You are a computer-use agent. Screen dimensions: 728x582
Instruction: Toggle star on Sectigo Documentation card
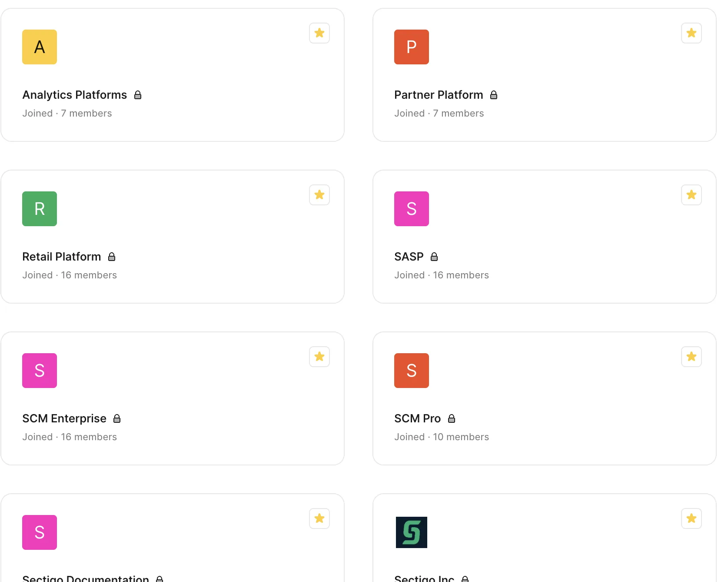[319, 518]
